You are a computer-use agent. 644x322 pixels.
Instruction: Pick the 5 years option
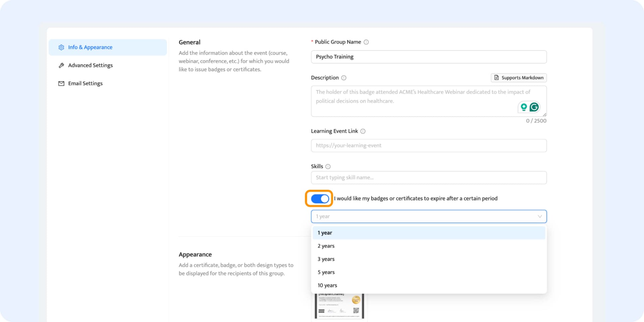326,272
